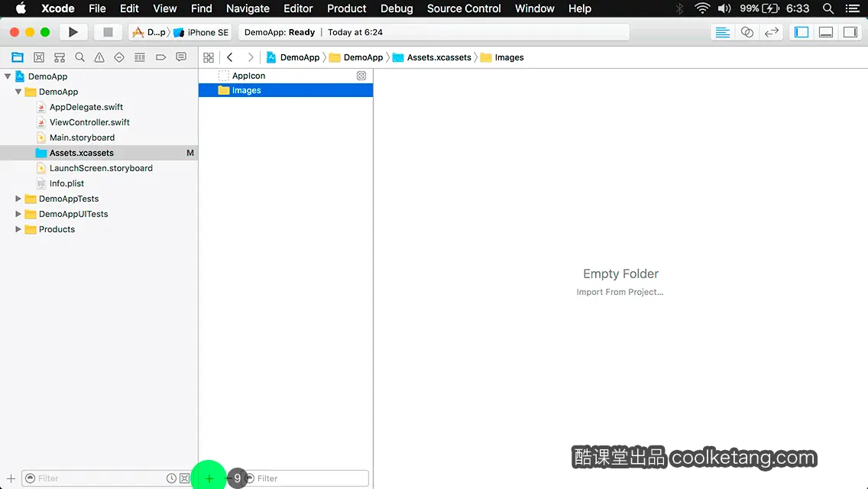Click Import From Project link
This screenshot has height=489, width=868.
point(620,292)
